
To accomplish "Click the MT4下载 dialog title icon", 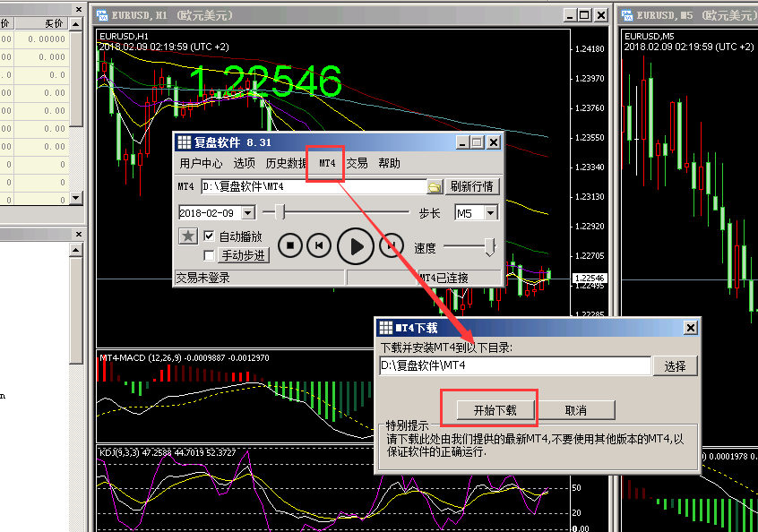I will pos(385,328).
